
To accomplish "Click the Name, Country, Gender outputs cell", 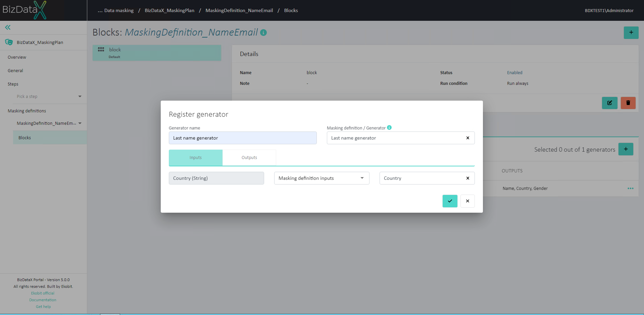I will click(x=525, y=189).
